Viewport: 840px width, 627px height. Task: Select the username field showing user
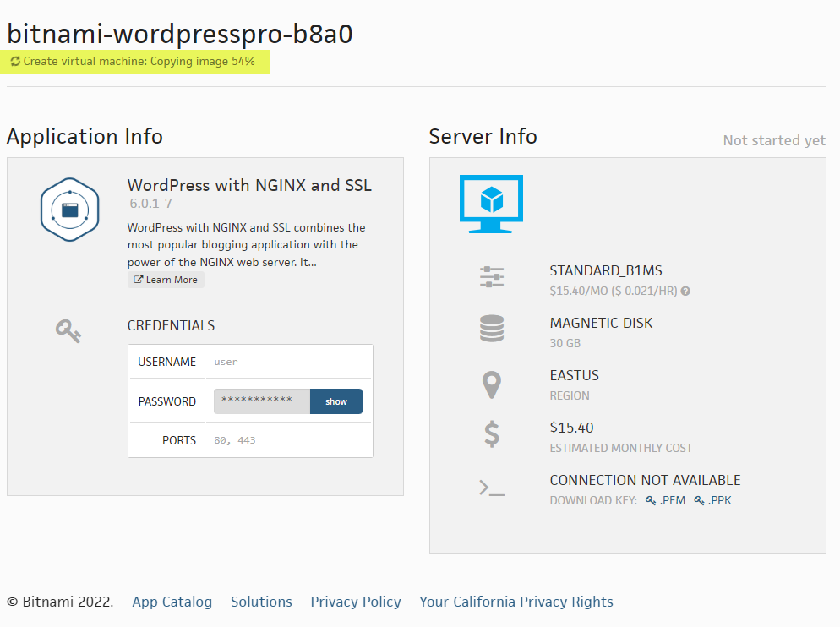point(226,361)
